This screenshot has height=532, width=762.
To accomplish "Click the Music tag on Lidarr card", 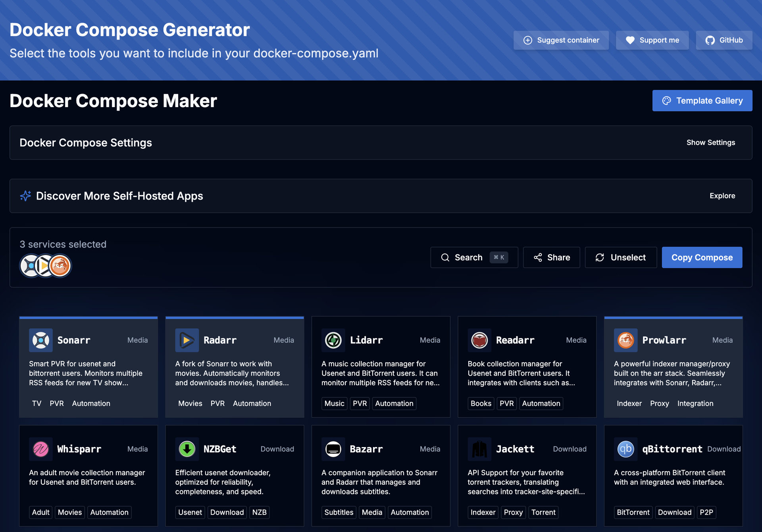I will pyautogui.click(x=334, y=403).
